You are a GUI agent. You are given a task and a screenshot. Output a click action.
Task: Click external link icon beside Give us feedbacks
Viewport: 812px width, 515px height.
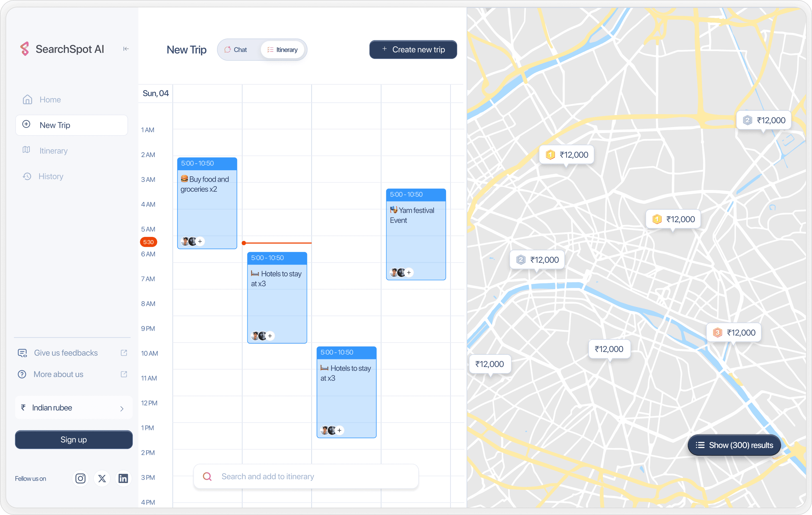coord(124,353)
